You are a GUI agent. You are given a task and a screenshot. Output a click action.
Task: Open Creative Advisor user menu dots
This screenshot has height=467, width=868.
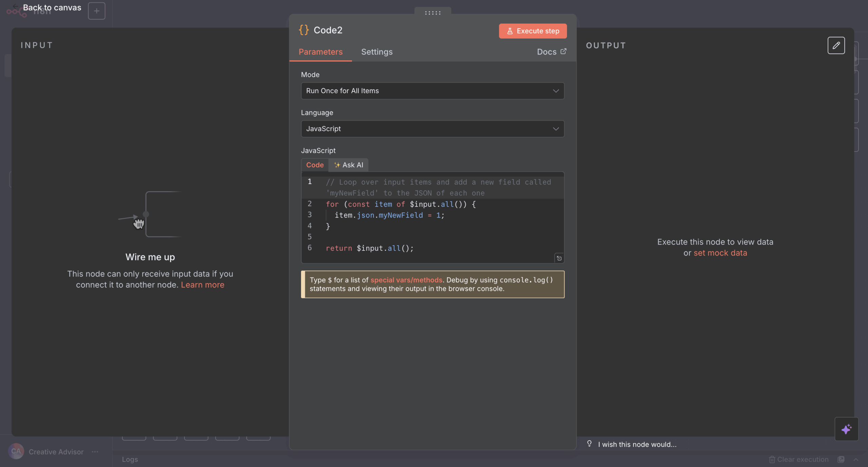[x=95, y=452]
